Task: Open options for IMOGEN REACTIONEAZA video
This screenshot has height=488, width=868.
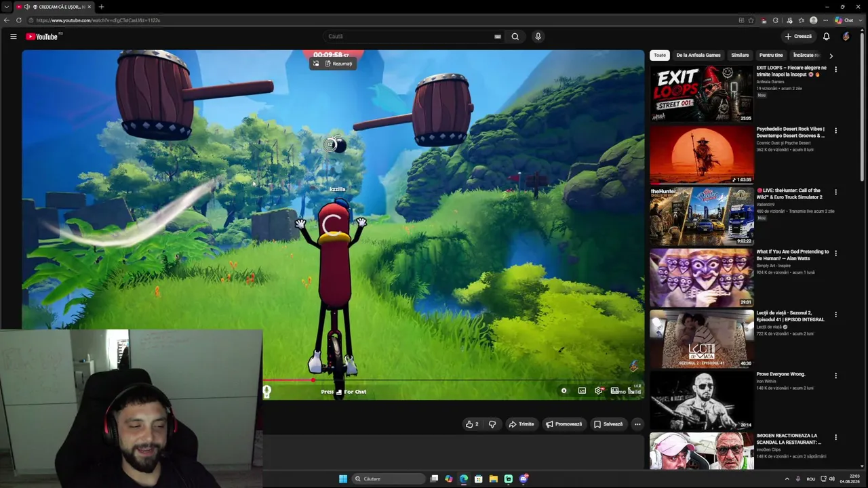Action: pyautogui.click(x=835, y=437)
